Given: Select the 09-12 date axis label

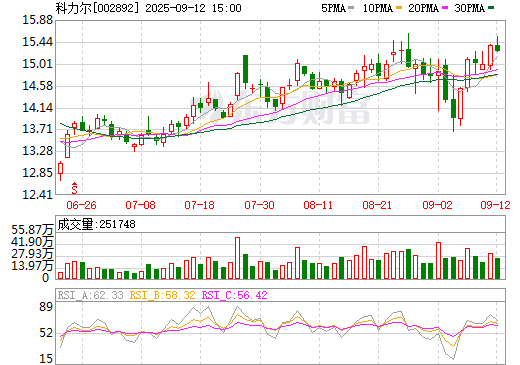Looking at the screenshot, I should coord(495,205).
